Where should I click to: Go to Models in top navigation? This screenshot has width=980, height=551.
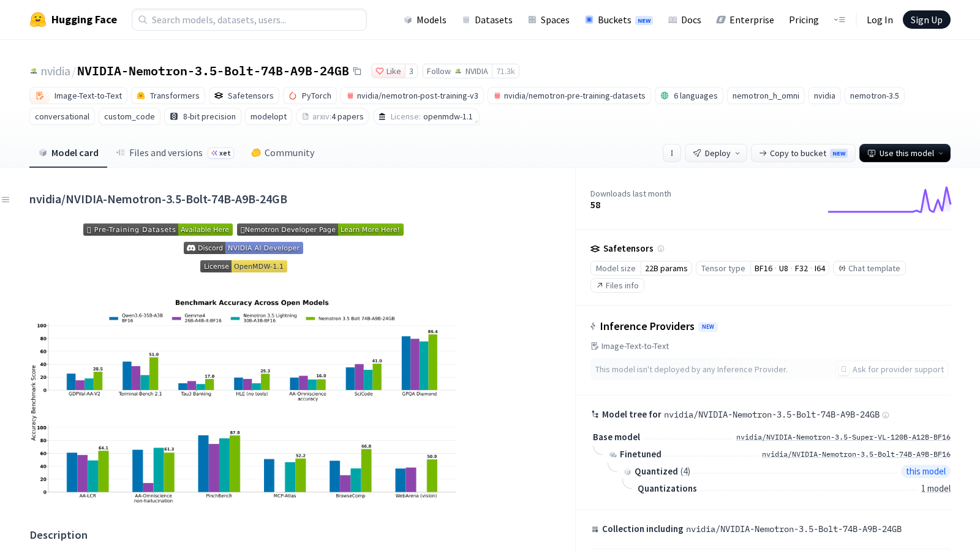coord(425,20)
